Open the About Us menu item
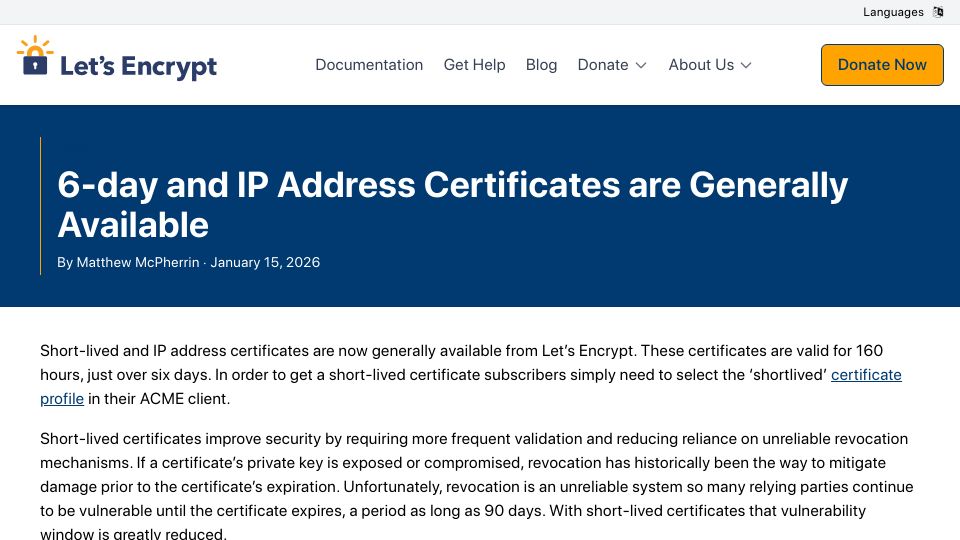This screenshot has width=960, height=540. click(701, 65)
